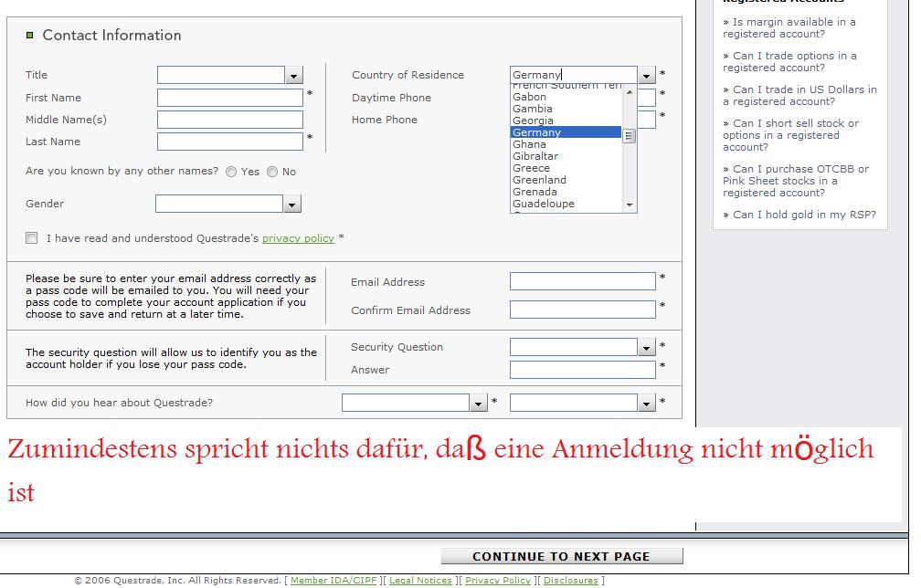Image resolution: width=921 pixels, height=588 pixels.
Task: Expand the Gender dropdown
Action: tap(291, 205)
